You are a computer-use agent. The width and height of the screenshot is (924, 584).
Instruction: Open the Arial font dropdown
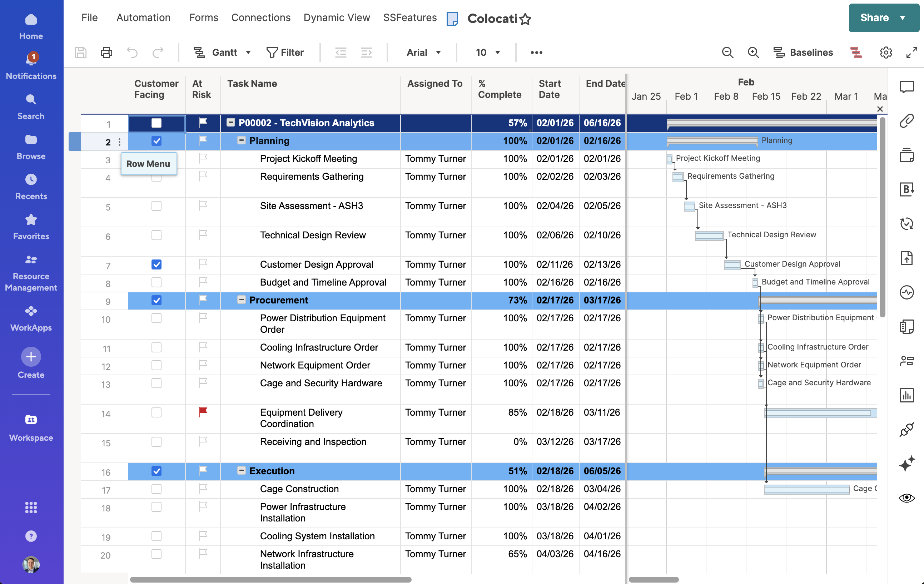(x=423, y=53)
